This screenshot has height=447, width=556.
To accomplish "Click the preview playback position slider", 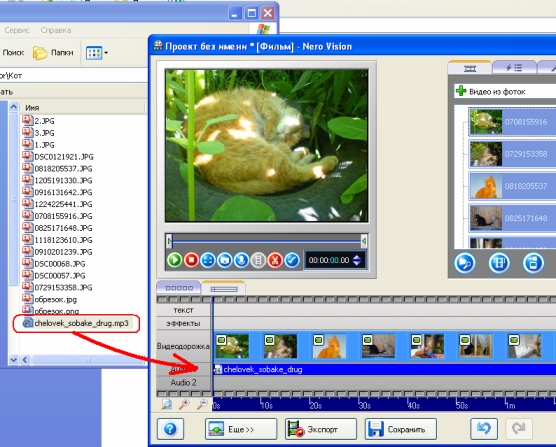I will pos(267,241).
